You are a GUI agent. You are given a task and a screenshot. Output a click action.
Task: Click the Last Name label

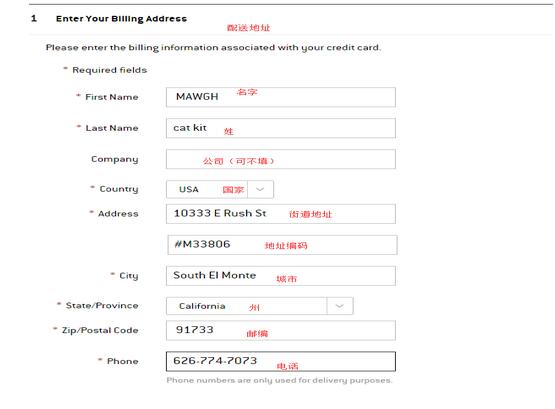tap(112, 128)
